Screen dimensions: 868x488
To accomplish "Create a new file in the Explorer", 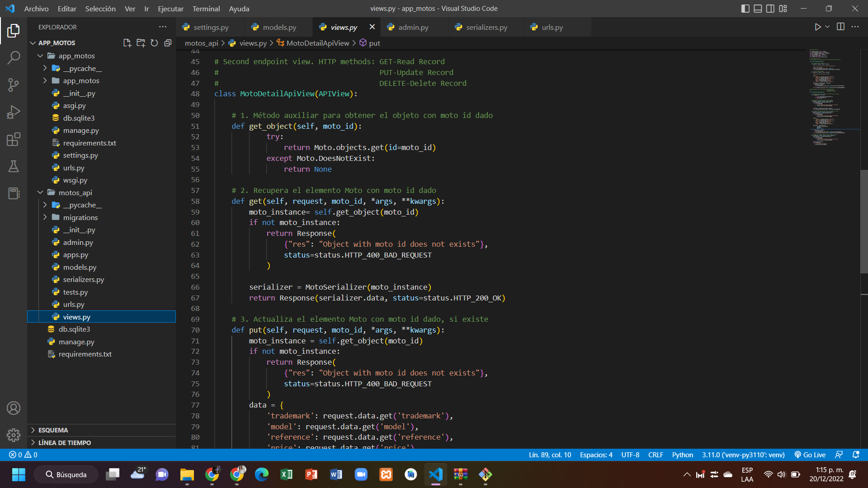I will click(127, 42).
